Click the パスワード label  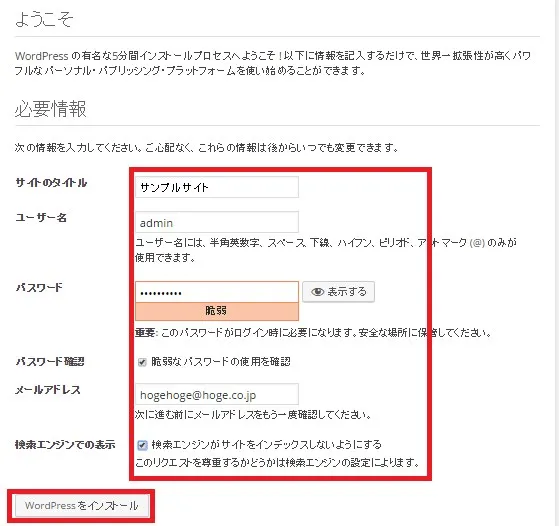[39, 287]
